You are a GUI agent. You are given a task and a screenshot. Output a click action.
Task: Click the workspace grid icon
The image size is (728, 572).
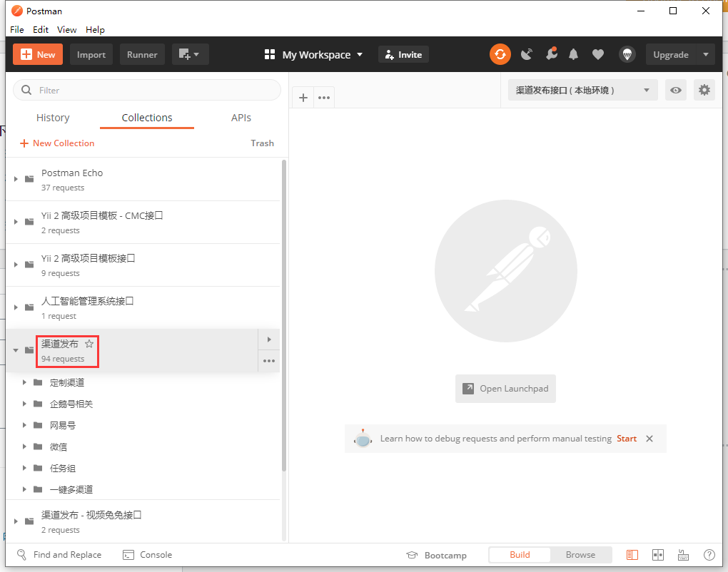coord(270,55)
